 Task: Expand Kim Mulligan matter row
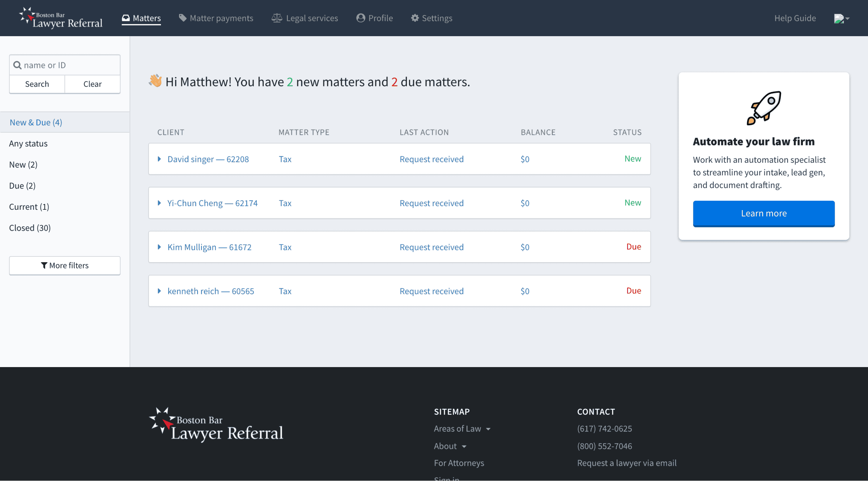(x=159, y=247)
